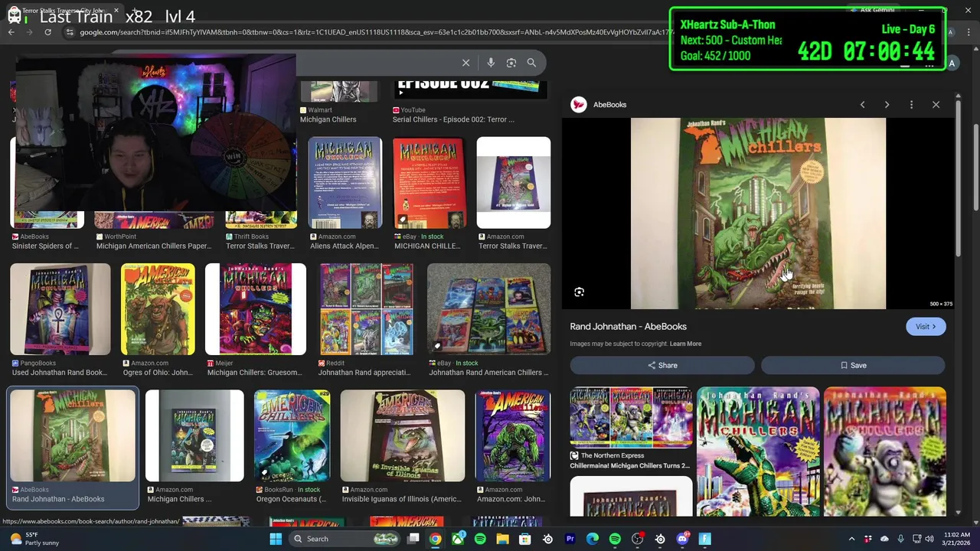Search inside the image with lens icon
Screen dimensions: 980x551
pos(580,292)
